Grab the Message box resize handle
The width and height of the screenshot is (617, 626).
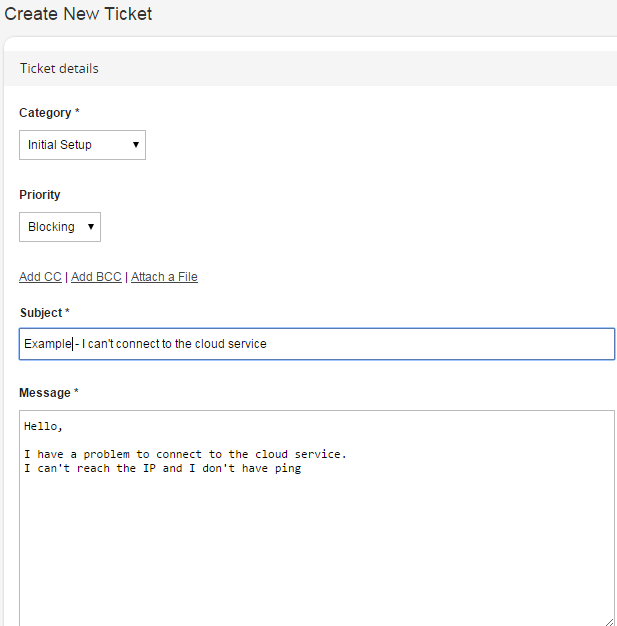click(x=609, y=622)
